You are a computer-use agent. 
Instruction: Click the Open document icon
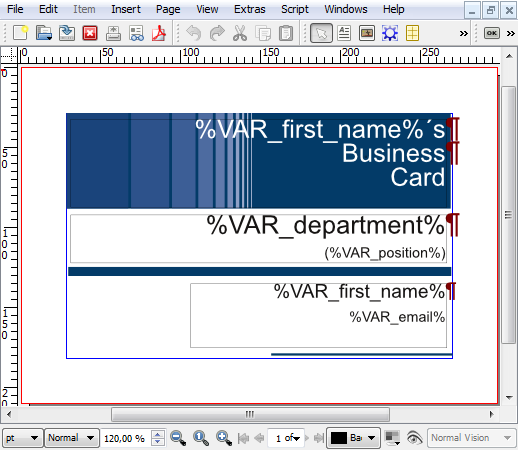click(44, 33)
